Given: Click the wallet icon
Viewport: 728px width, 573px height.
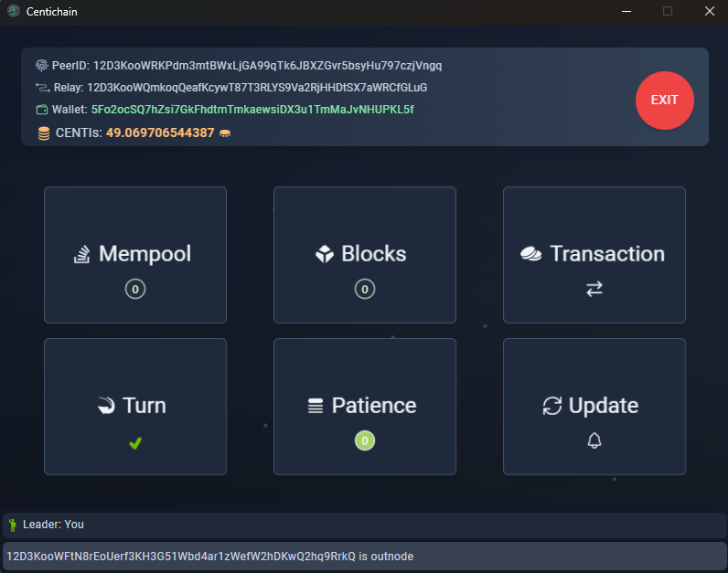Looking at the screenshot, I should (42, 110).
